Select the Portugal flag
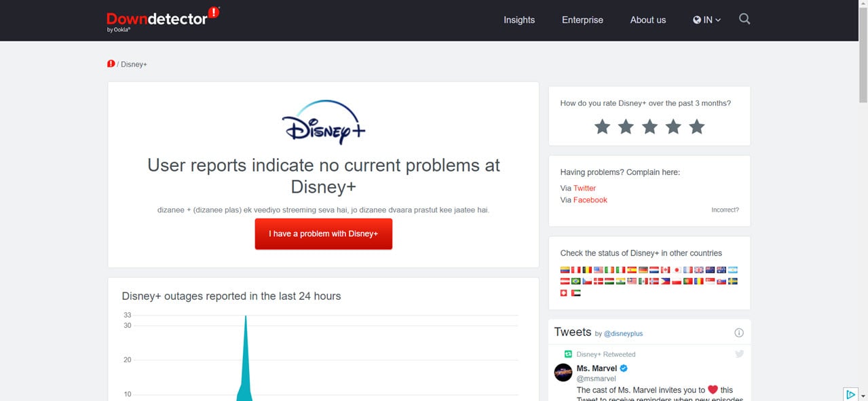Viewport: 868px width, 401px height. coord(688,282)
